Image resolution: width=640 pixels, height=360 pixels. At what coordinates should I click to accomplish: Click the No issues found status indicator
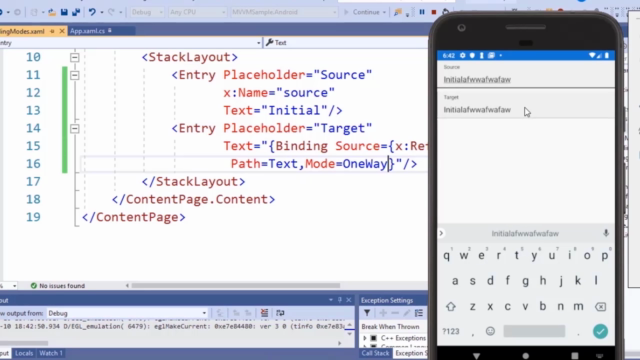coord(58,286)
